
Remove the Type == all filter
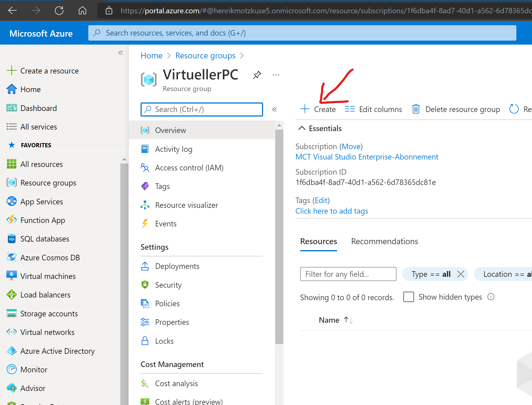(461, 274)
